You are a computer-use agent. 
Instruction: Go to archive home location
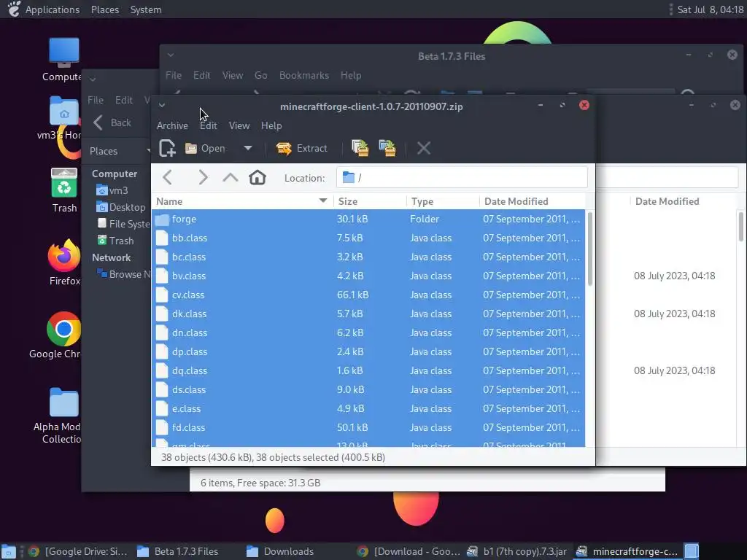pos(258,178)
